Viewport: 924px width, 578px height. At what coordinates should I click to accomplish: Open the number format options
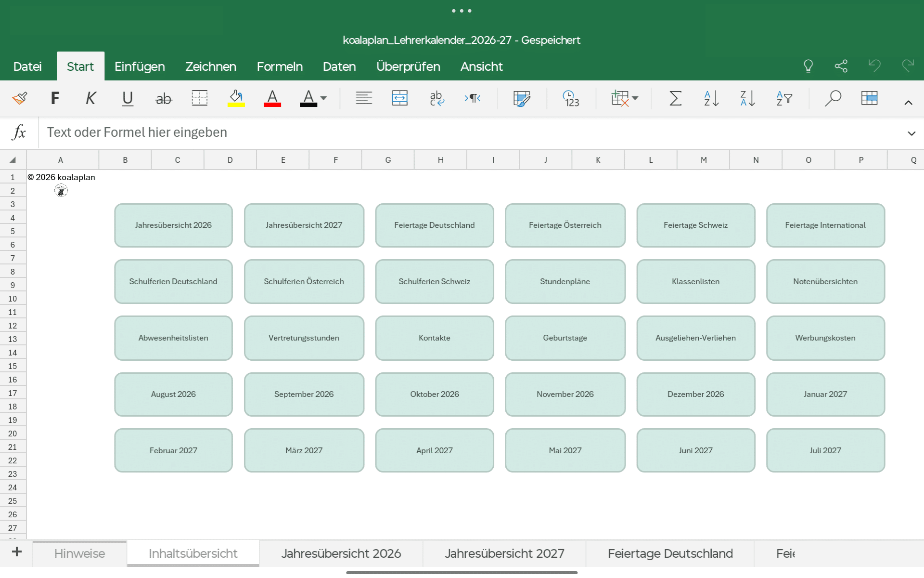[571, 98]
